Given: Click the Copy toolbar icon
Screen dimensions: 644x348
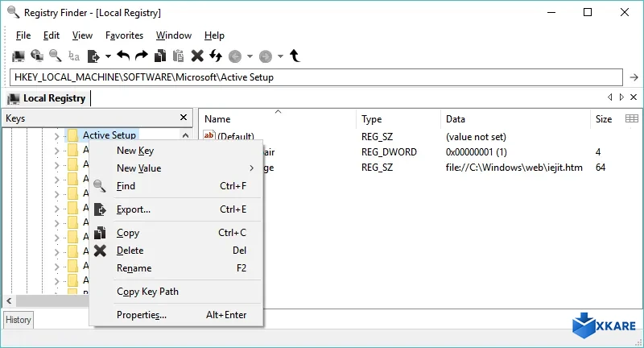Looking at the screenshot, I should point(159,56).
